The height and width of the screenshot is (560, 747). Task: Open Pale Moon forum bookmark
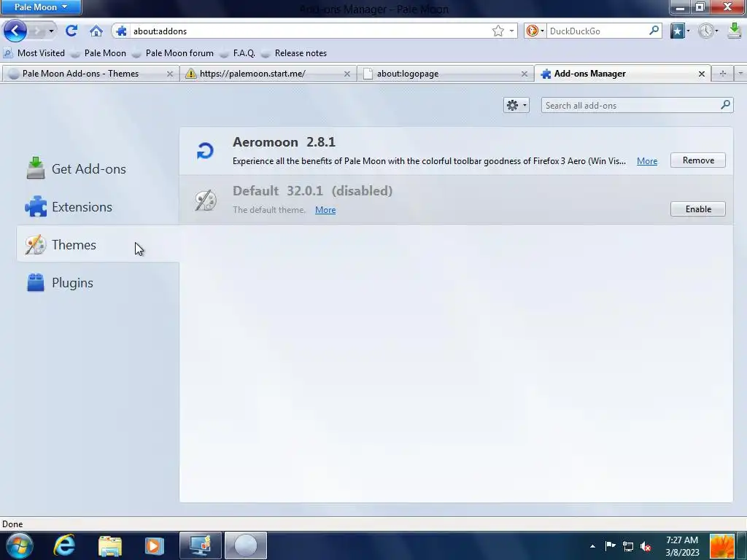[x=173, y=52]
